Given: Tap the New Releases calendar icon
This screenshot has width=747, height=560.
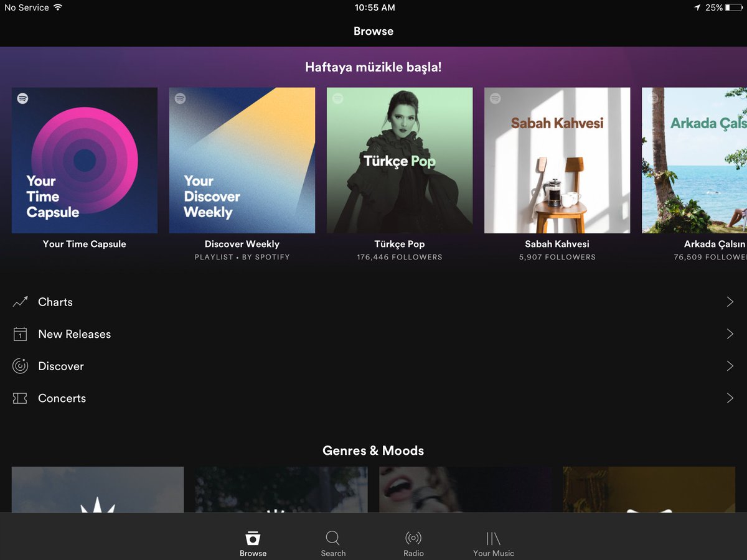Looking at the screenshot, I should click(x=20, y=334).
